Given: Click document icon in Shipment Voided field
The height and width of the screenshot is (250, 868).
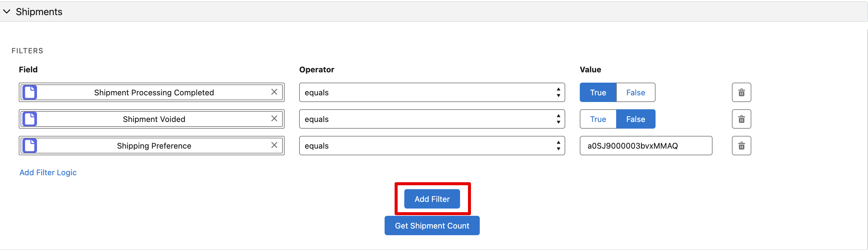Looking at the screenshot, I should click(30, 119).
